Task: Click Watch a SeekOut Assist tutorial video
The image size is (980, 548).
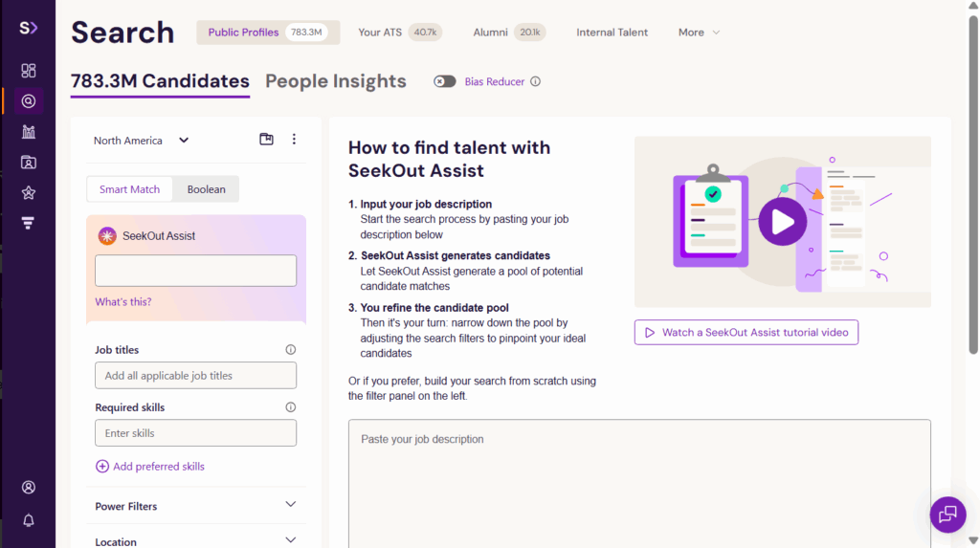Action: (746, 333)
